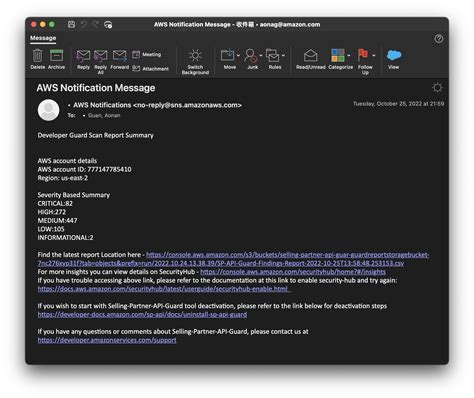The width and height of the screenshot is (474, 398).
Task: Expand the Categorize dropdown arrow
Action: (349, 55)
